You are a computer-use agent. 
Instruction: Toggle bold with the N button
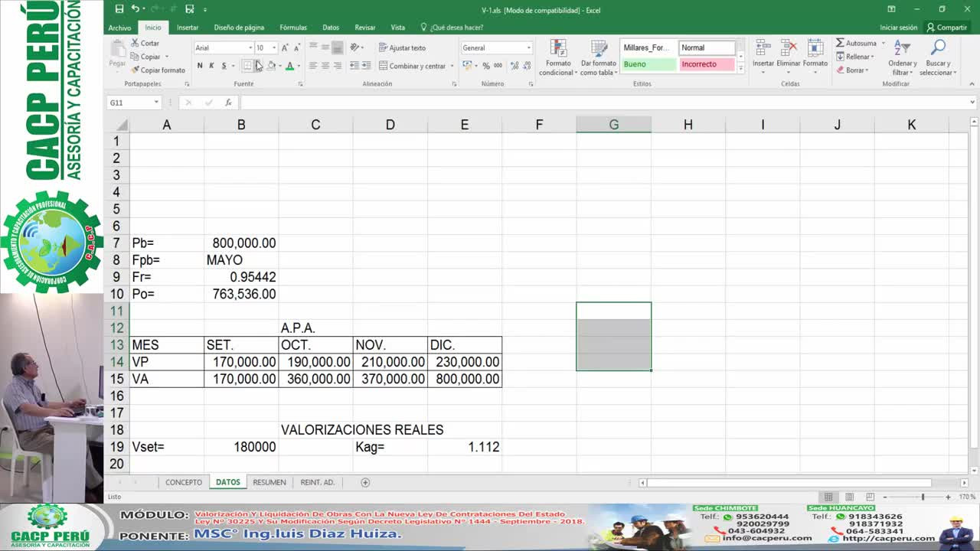[x=199, y=67]
